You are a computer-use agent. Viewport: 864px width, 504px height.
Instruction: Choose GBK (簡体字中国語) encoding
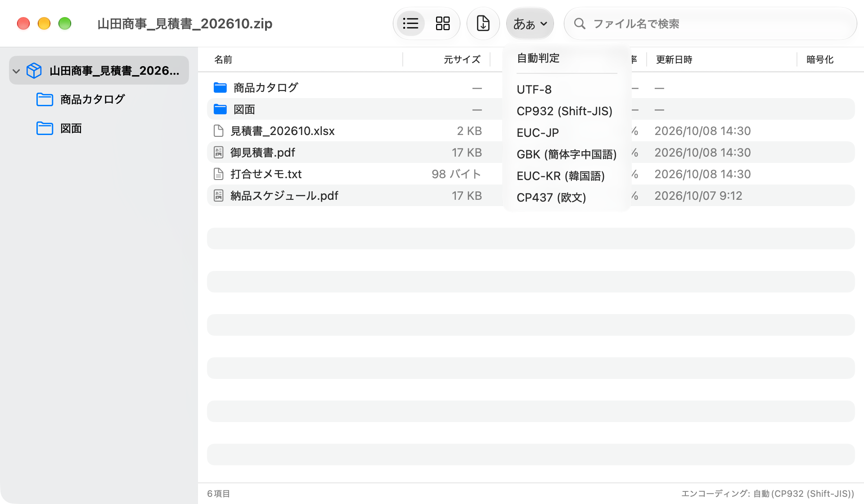tap(567, 154)
